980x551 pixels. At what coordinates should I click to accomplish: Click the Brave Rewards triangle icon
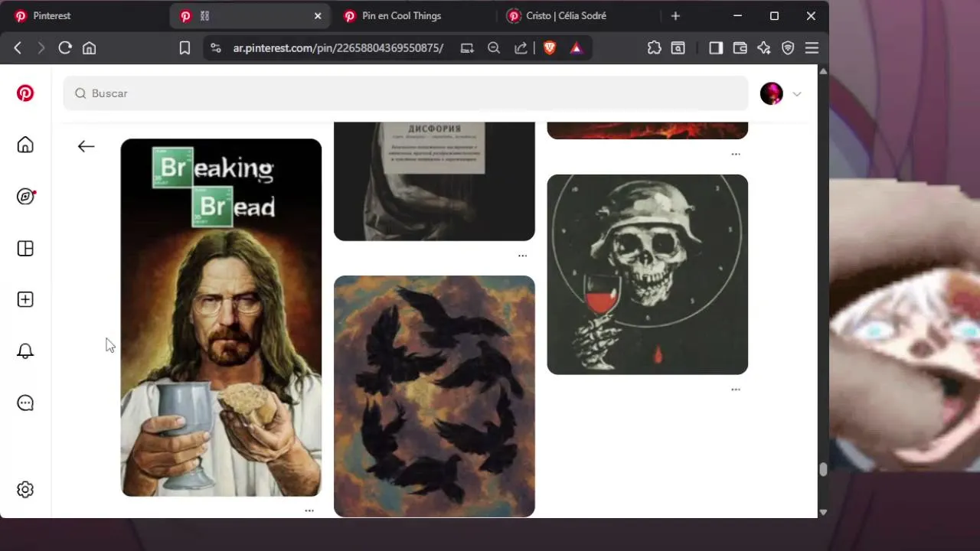[577, 48]
